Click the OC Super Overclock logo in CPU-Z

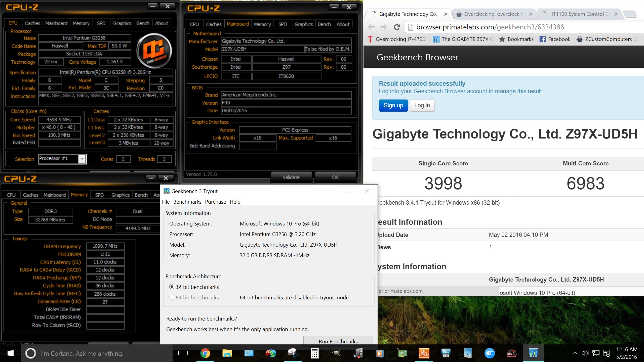pyautogui.click(x=154, y=51)
